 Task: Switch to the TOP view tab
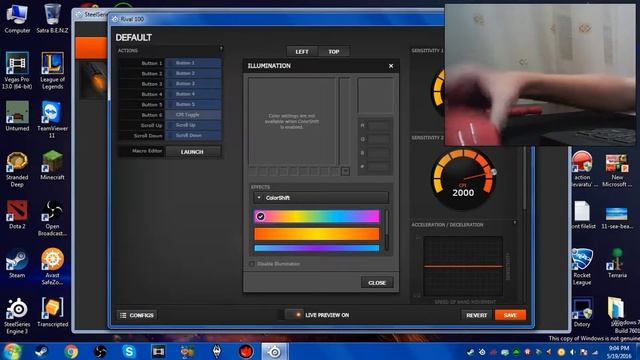click(x=334, y=51)
